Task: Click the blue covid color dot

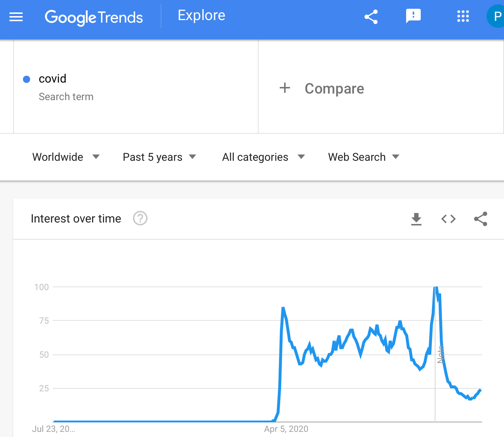Action: (x=27, y=79)
